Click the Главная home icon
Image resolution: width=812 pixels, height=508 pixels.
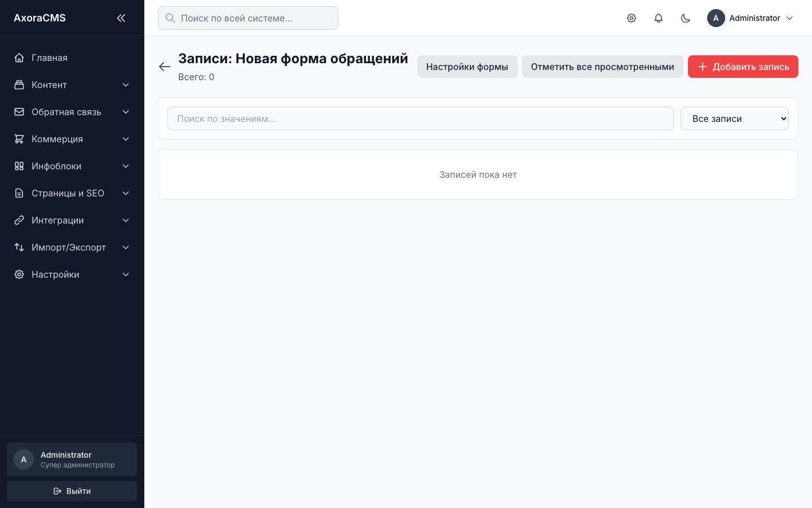(19, 58)
